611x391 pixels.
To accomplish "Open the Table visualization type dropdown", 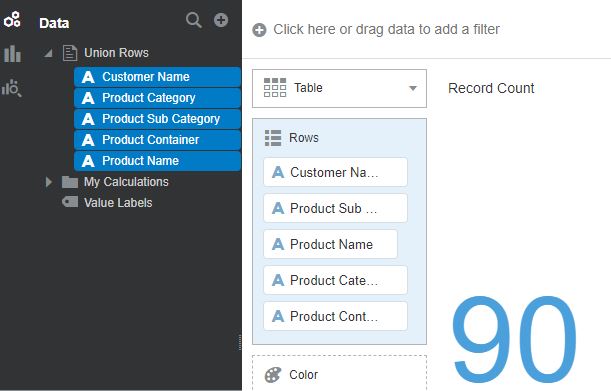I will click(x=339, y=88).
